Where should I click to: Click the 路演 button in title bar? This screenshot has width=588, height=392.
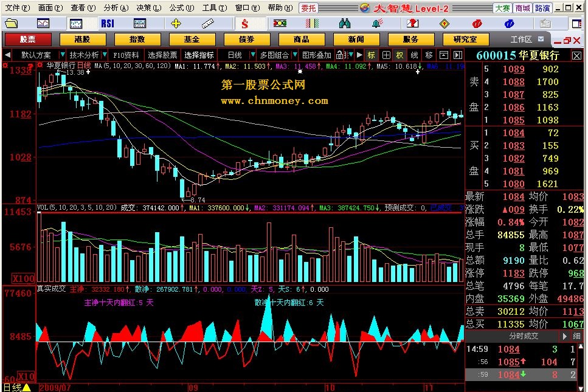542,8
